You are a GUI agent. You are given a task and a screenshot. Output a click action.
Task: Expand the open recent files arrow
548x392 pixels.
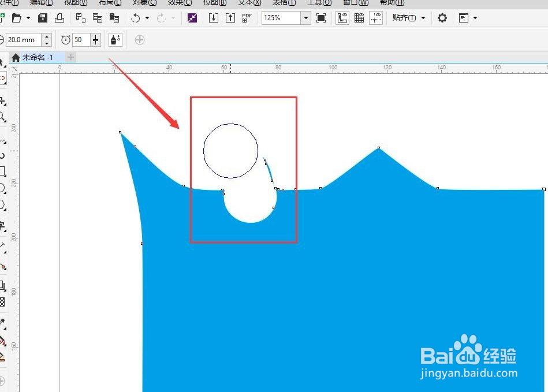[28, 18]
